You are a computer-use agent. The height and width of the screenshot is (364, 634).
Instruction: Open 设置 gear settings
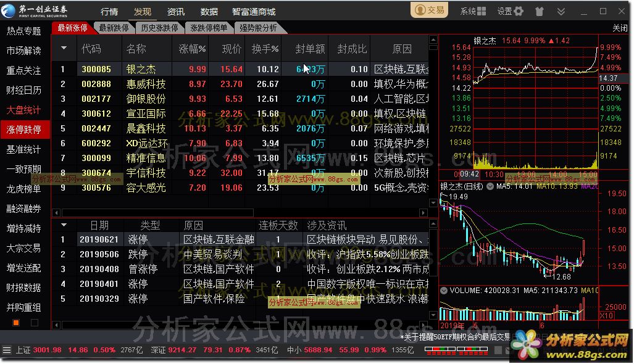coord(518,11)
